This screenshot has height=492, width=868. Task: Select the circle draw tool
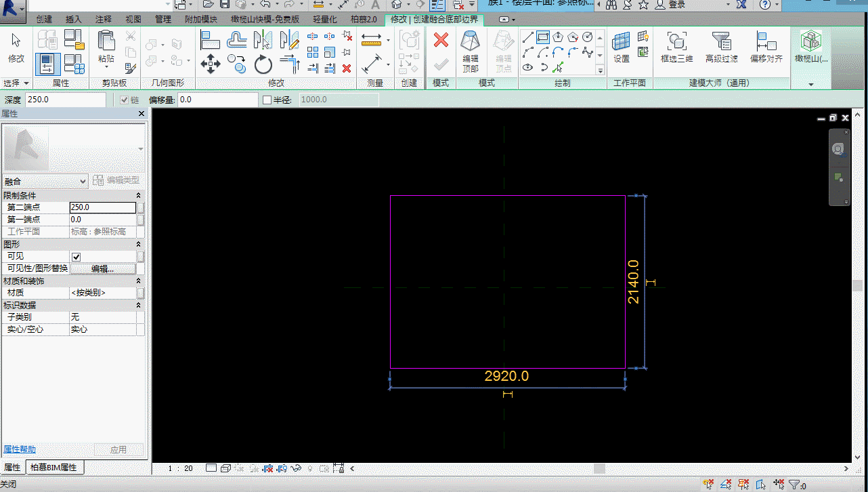tap(587, 37)
